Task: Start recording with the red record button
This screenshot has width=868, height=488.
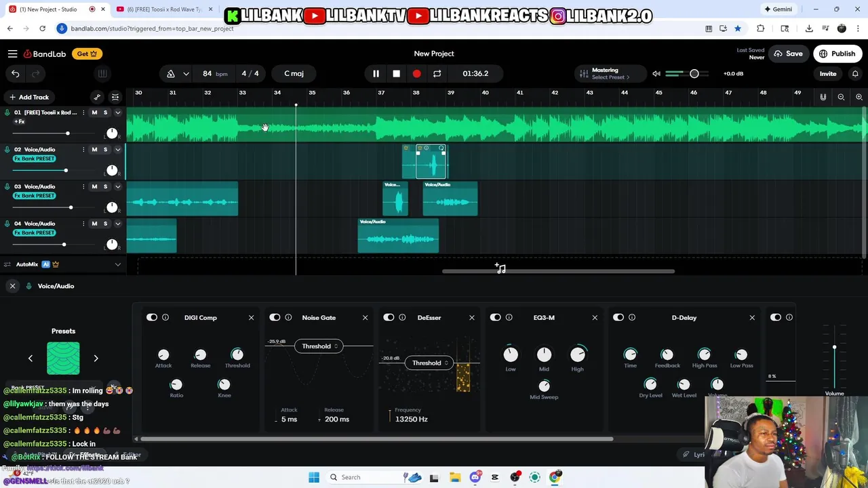Action: click(x=416, y=73)
